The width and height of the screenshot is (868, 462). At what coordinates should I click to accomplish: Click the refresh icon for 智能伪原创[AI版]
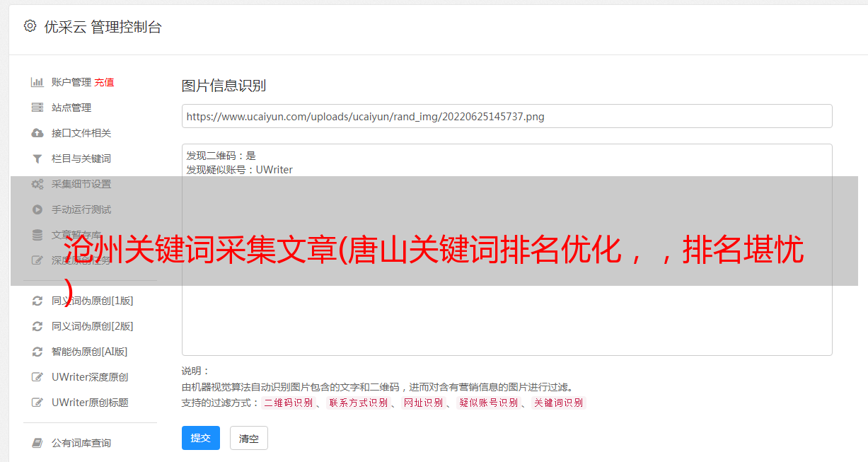[x=37, y=352]
